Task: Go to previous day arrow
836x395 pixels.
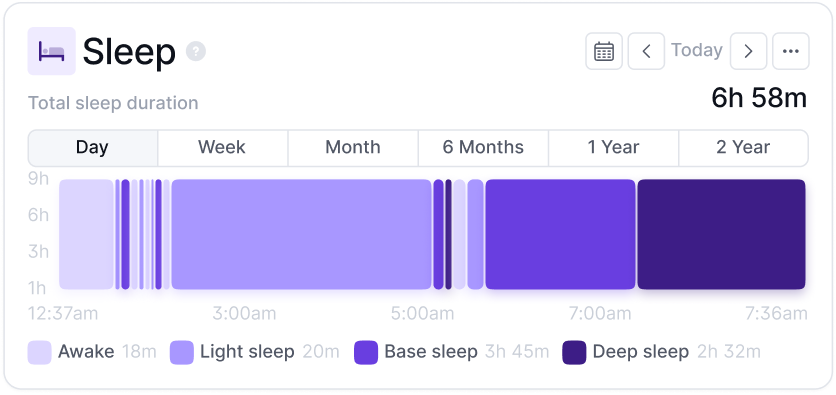Action: pos(646,51)
